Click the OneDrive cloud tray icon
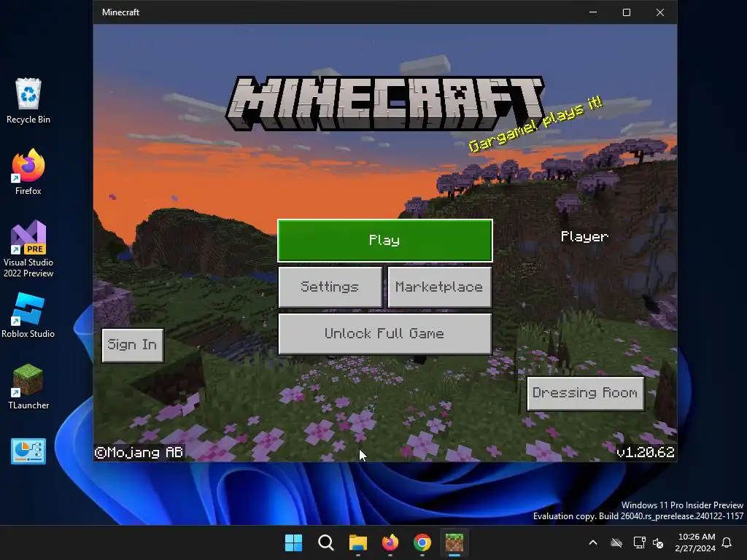747x560 pixels. [x=616, y=542]
